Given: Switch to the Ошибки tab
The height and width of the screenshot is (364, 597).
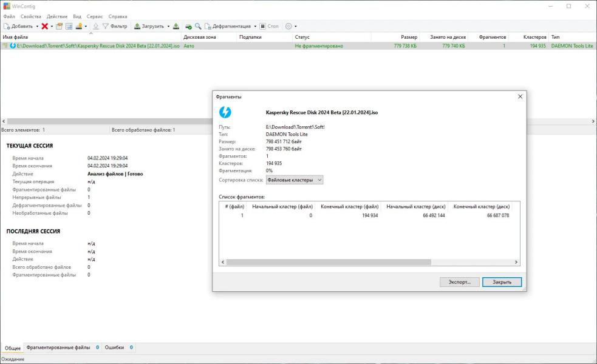Looking at the screenshot, I should point(119,347).
